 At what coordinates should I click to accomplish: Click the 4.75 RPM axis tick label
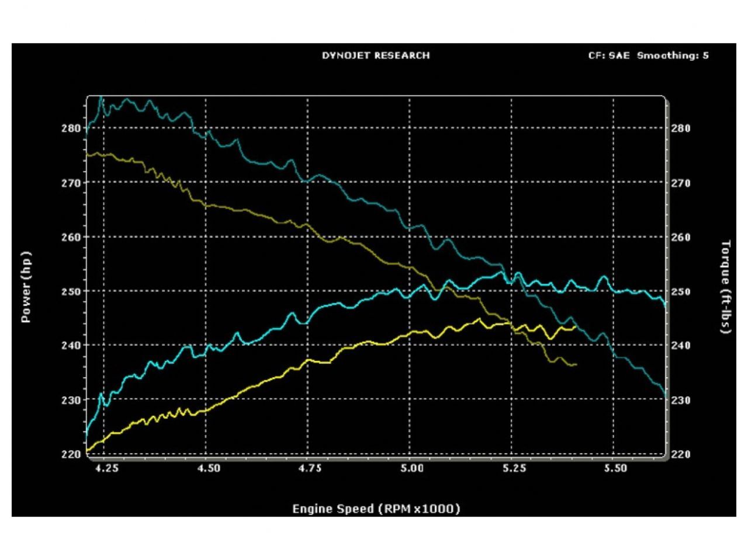(x=310, y=468)
